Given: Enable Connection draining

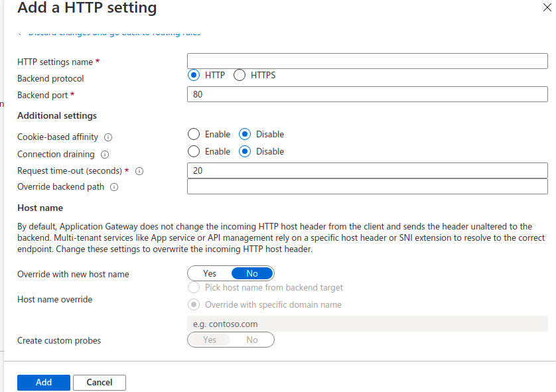Looking at the screenshot, I should tap(194, 151).
